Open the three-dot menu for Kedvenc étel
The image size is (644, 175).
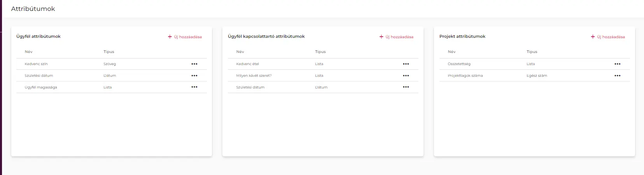pyautogui.click(x=406, y=64)
